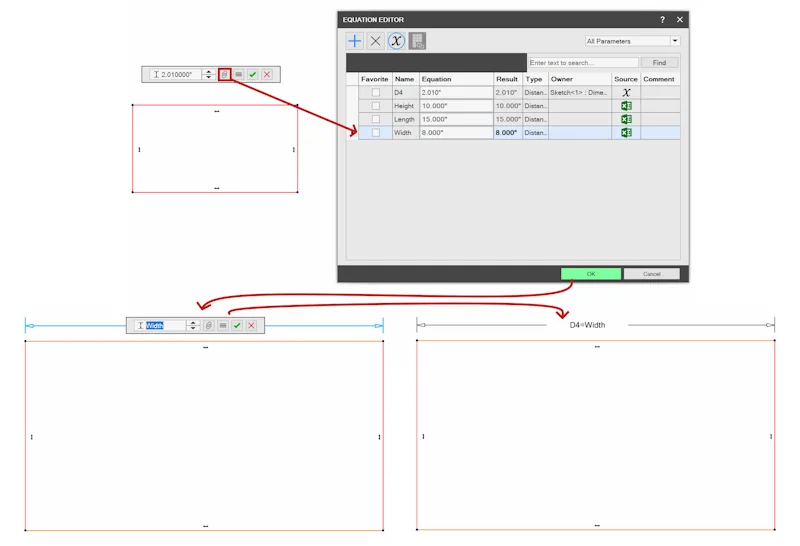Click the stepper arrows next to 2.010000
The height and width of the screenshot is (546, 800).
208,75
